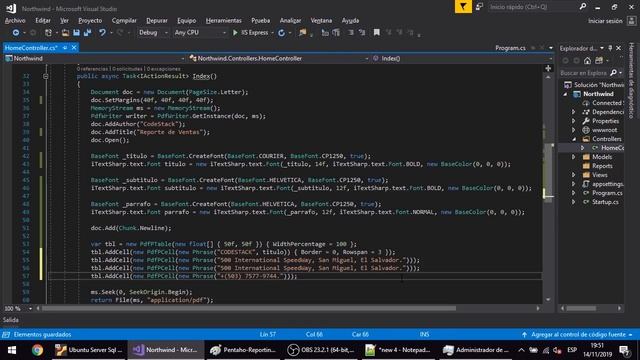Viewport: 640px width, 360px height.
Task: Toggle a bookmark using the toolbar bookmark icon
Action: pyautogui.click(x=376, y=33)
